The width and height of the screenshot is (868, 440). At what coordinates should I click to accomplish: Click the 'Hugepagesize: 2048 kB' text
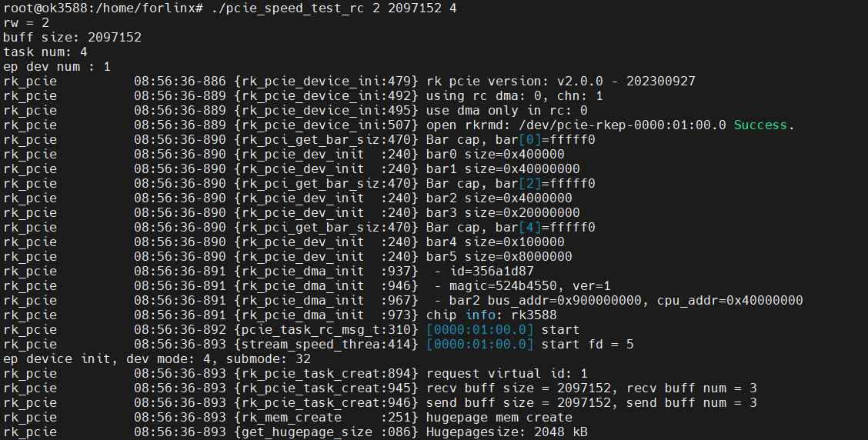(507, 432)
